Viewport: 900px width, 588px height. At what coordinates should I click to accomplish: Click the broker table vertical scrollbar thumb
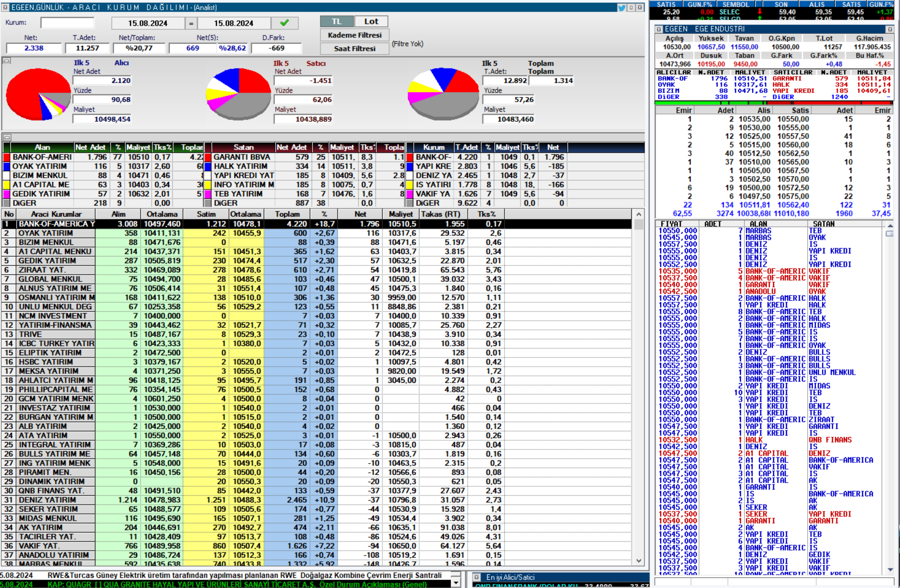639,224
